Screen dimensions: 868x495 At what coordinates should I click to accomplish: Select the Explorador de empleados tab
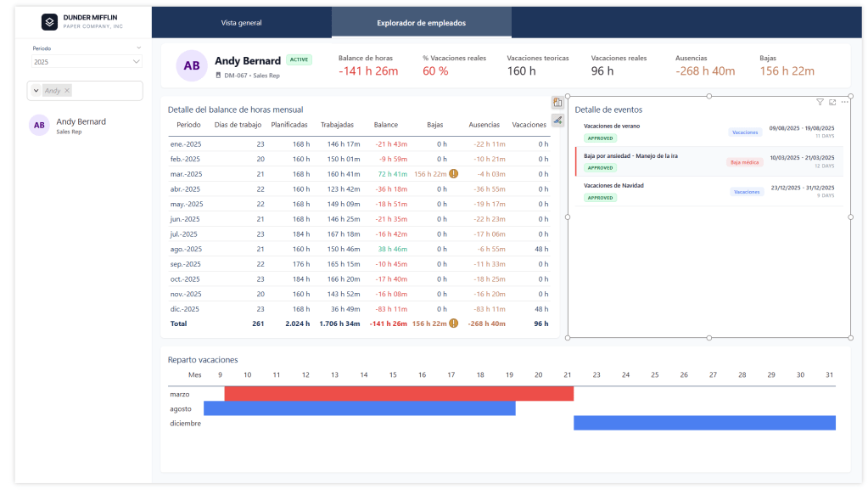[x=421, y=23]
